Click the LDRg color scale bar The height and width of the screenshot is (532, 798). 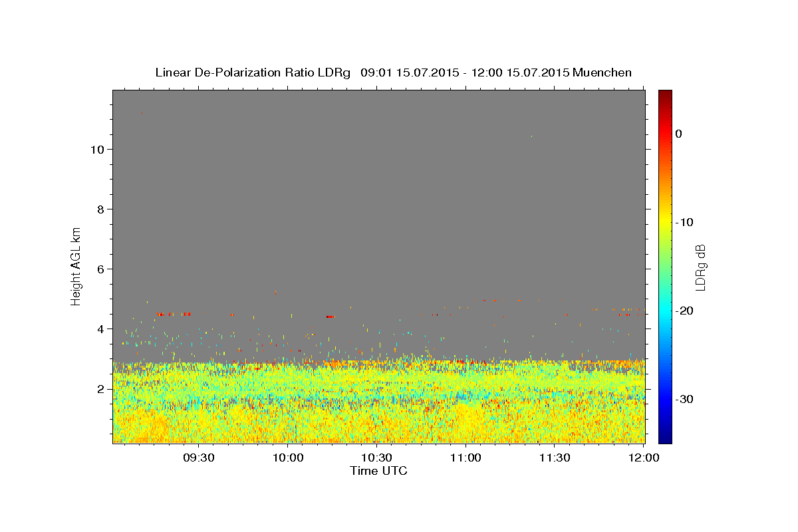pos(665,266)
